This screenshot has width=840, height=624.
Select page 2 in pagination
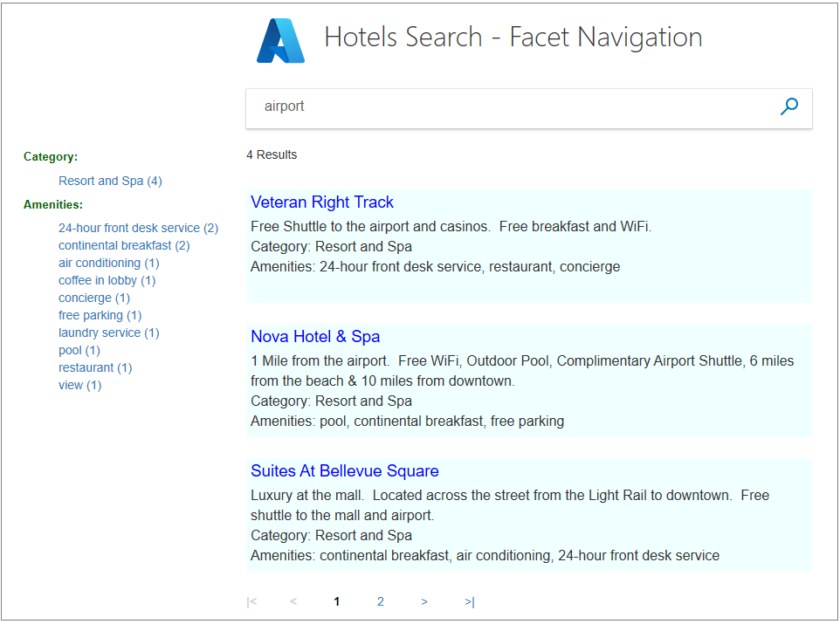pos(380,601)
